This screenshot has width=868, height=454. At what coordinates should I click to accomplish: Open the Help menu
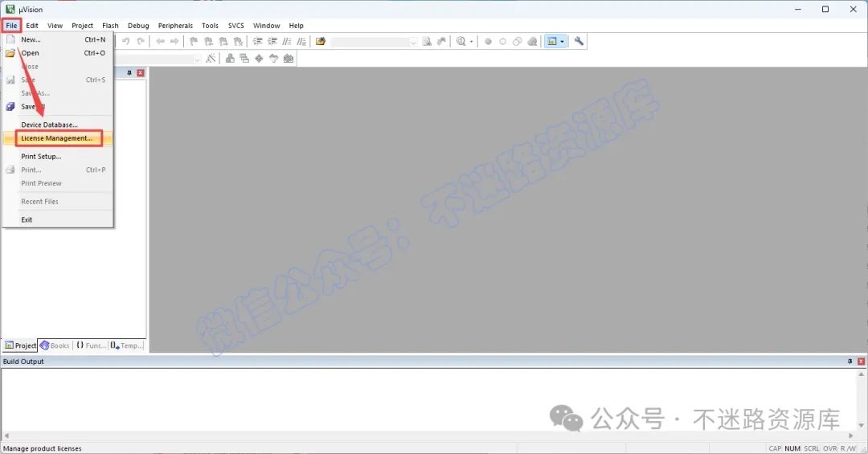pyautogui.click(x=296, y=26)
